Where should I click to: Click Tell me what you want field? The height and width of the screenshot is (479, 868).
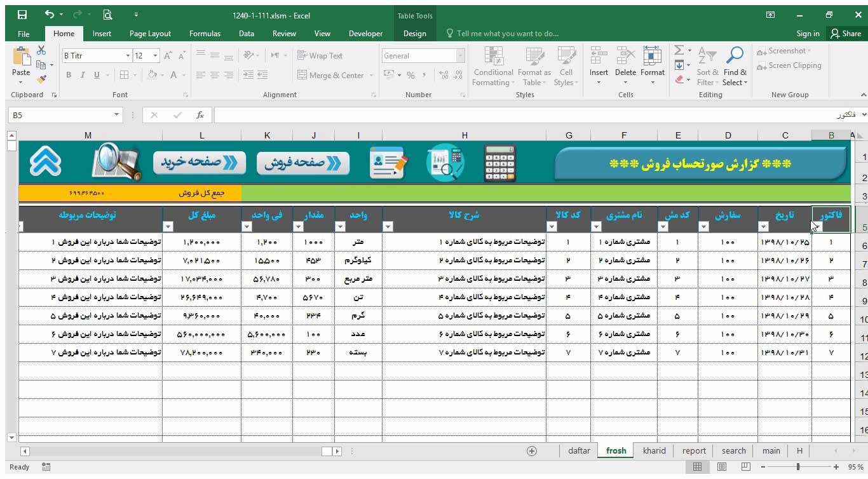502,34
